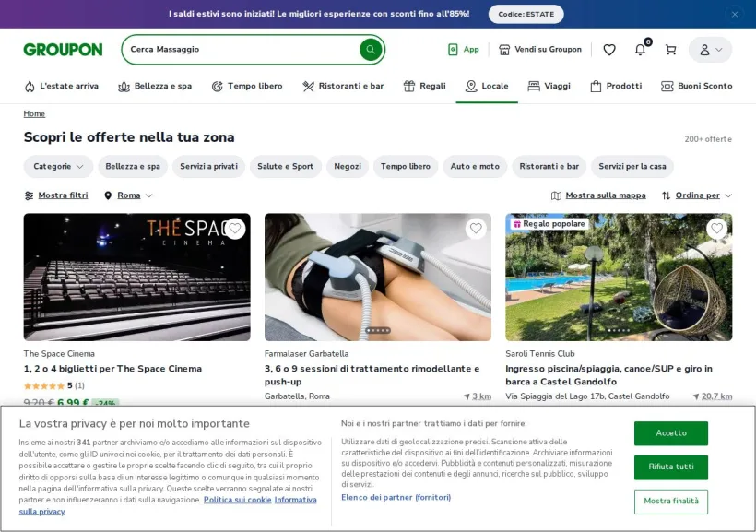The height and width of the screenshot is (532, 756).
Task: Click the Farmalaser image carousel dots
Action: click(377, 330)
